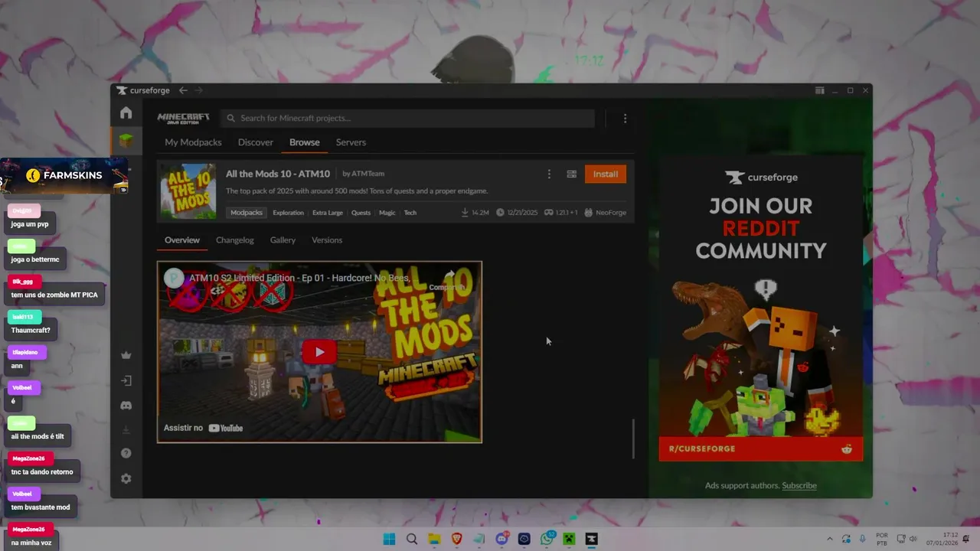Click the R/CURSEFORGE Reddit banner
The height and width of the screenshot is (551, 980).
(x=761, y=449)
